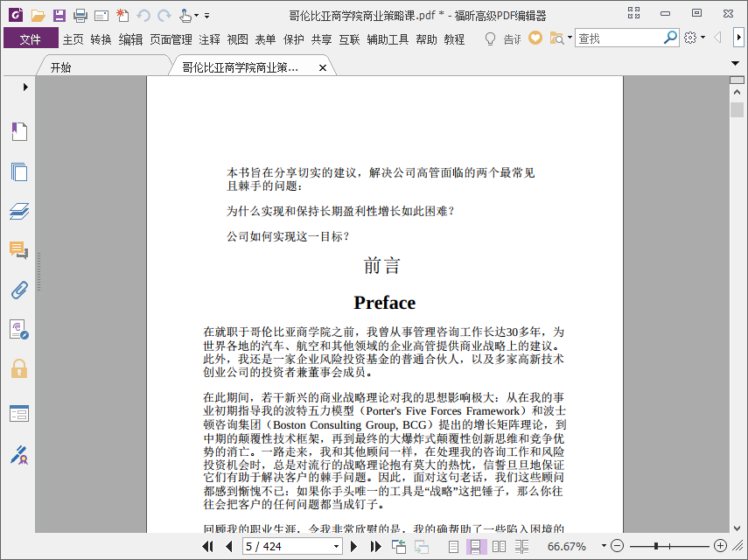
Task: Open the Layers panel icon
Action: pos(19,211)
